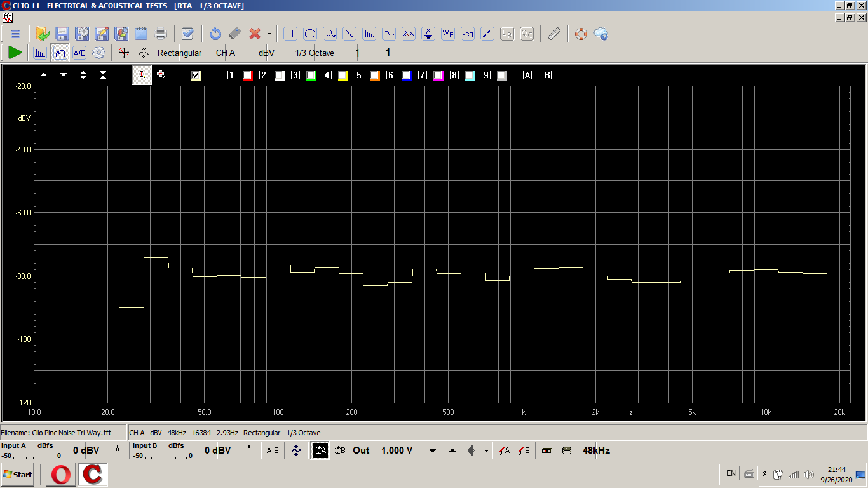Viewport: 868px width, 488px height.
Task: Open the Rectangular window dropdown
Action: click(x=180, y=53)
